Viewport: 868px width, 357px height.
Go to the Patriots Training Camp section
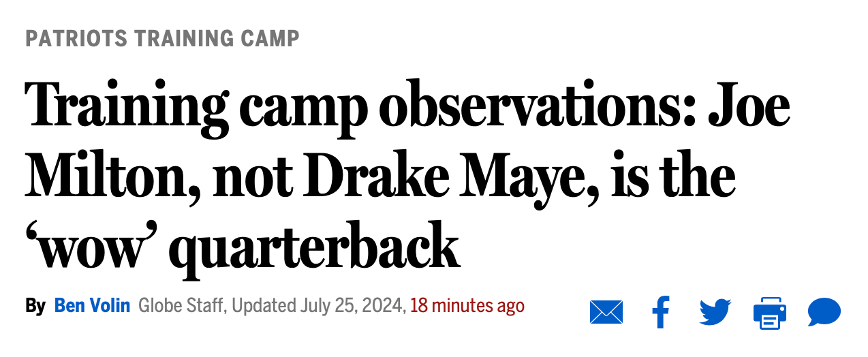click(162, 38)
